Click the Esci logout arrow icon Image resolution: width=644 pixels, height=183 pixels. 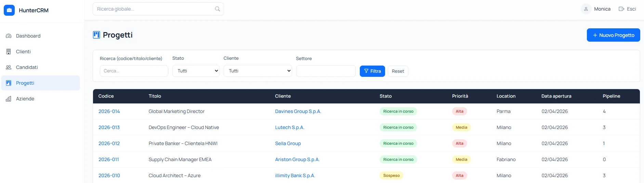pyautogui.click(x=621, y=9)
